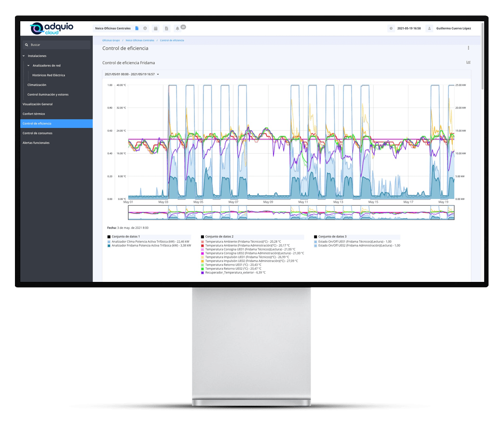
Task: Open the date range dropdown
Action: [132, 74]
